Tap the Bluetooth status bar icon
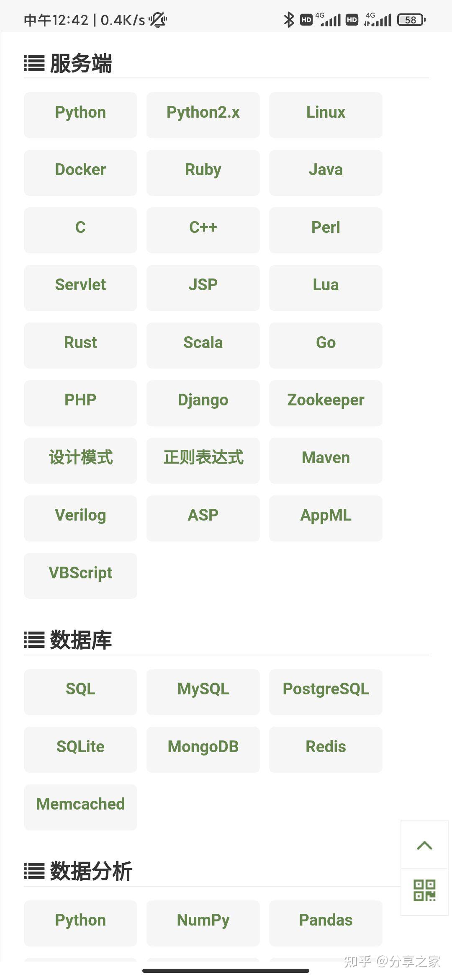 coord(289,20)
